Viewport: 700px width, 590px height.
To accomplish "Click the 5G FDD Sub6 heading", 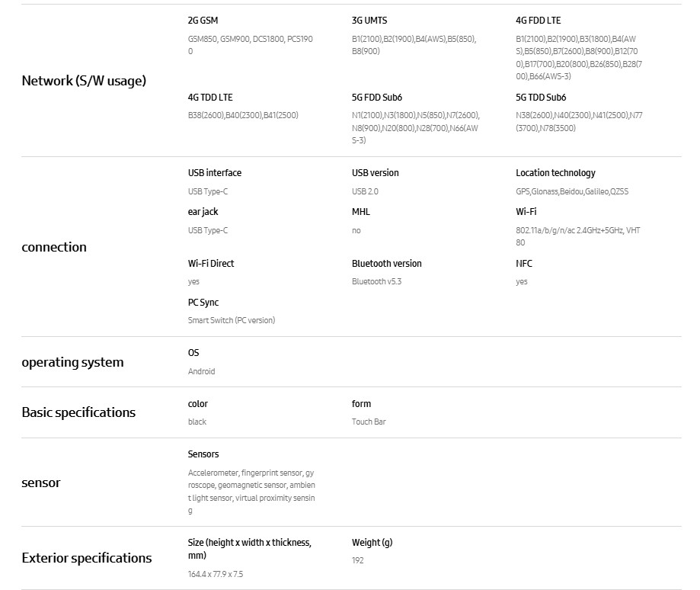I will [x=376, y=98].
